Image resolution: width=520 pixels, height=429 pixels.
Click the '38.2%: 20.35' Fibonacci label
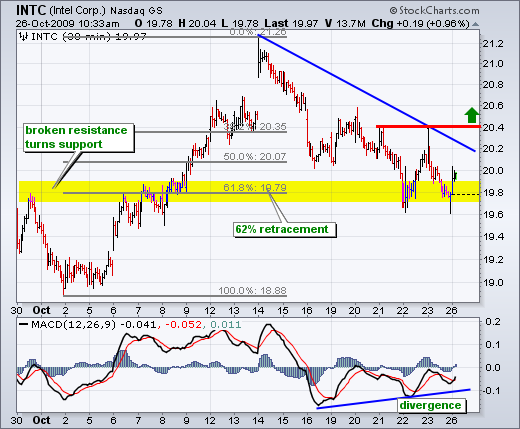point(255,127)
